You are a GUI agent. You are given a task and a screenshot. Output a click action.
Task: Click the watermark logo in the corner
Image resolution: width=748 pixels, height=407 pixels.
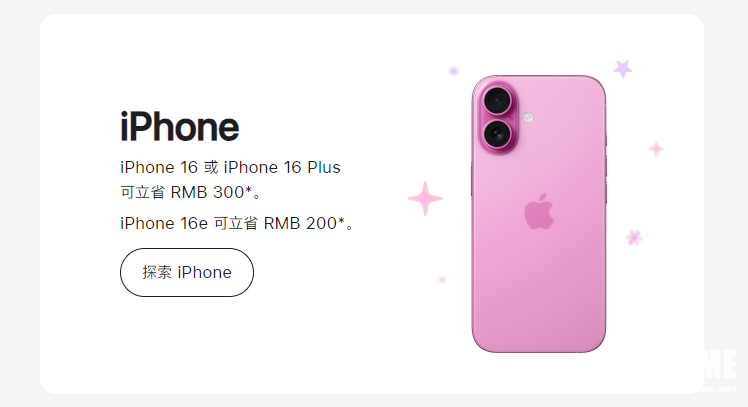point(718,371)
